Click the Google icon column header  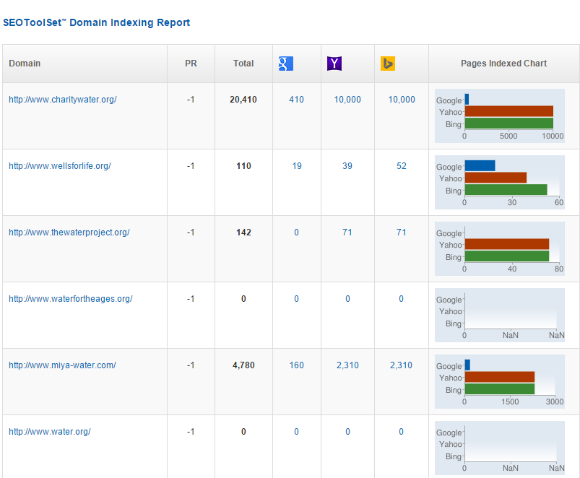[286, 64]
